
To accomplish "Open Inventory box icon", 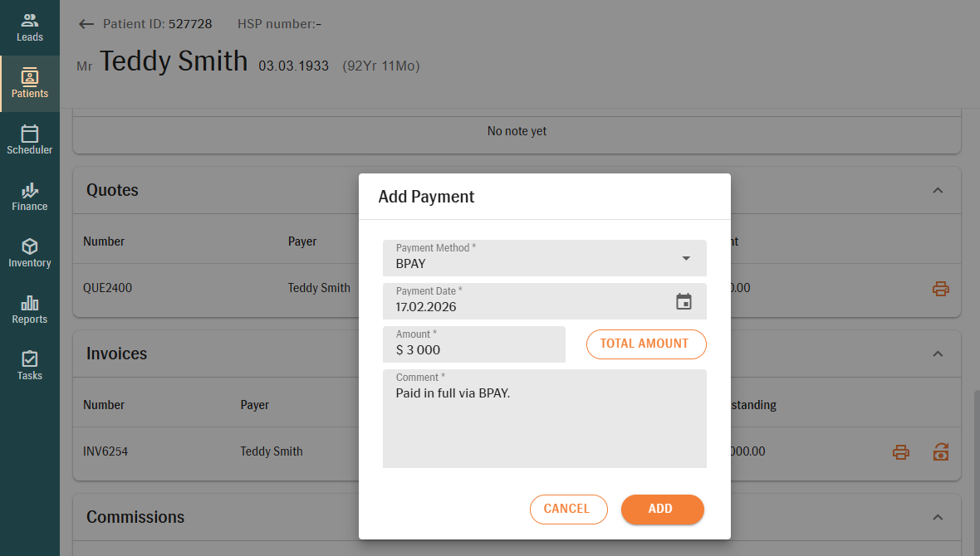I will (x=30, y=246).
